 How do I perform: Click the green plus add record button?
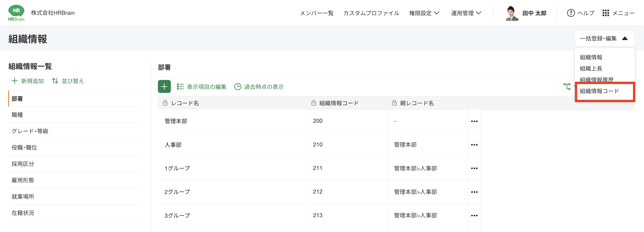pos(164,86)
